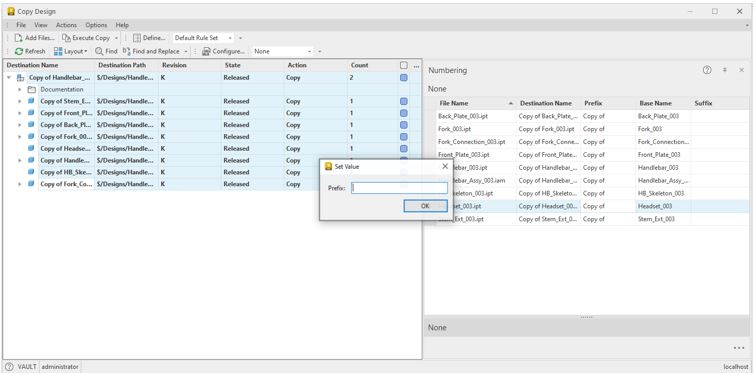Select Fork_Connection_003.ipt file row

coord(471,142)
